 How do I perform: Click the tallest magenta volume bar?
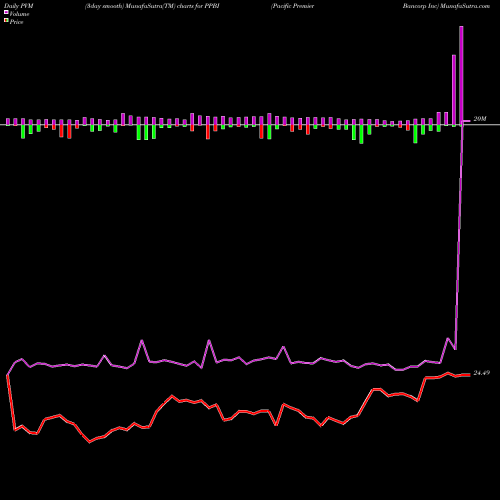click(x=461, y=76)
